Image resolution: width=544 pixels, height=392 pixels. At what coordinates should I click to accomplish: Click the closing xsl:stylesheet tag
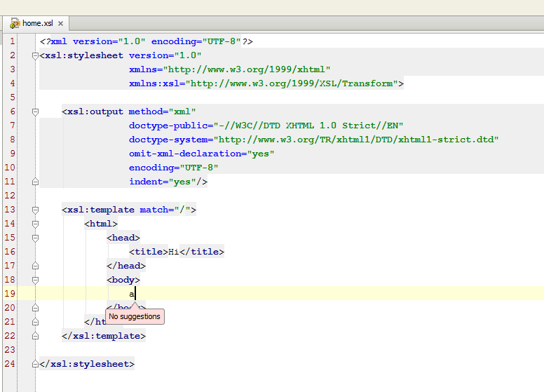pyautogui.click(x=87, y=364)
